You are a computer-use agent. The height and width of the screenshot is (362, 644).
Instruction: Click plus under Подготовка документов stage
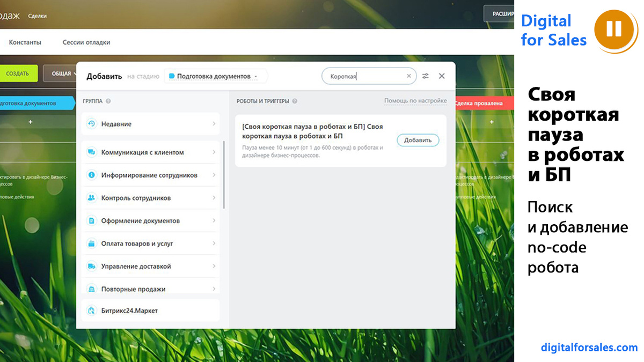coord(31,122)
